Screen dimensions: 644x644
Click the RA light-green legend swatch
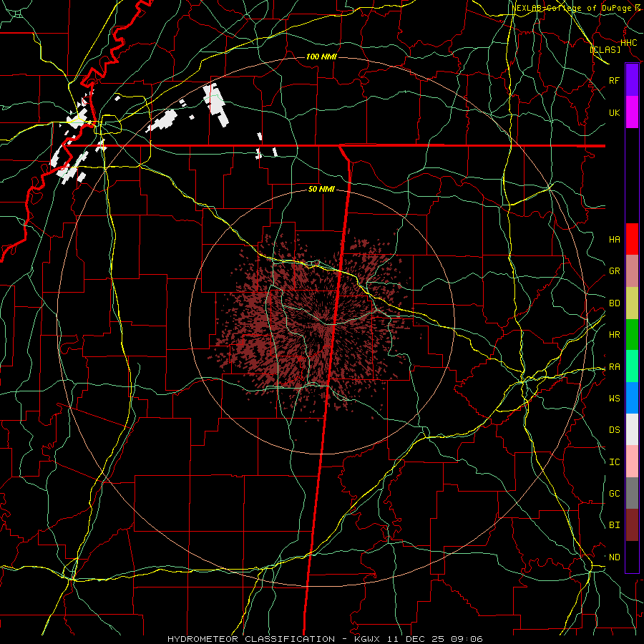click(632, 366)
